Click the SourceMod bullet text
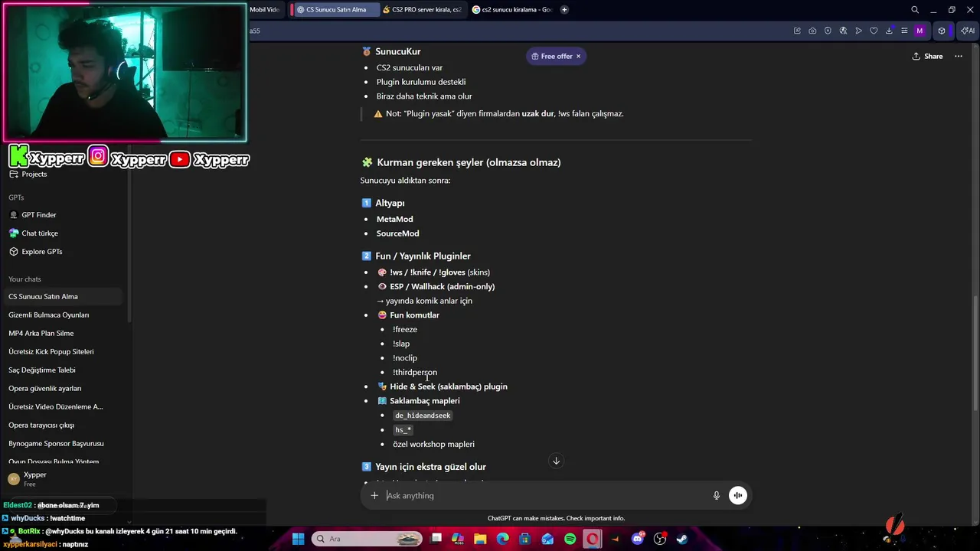The height and width of the screenshot is (551, 980). [x=397, y=233]
